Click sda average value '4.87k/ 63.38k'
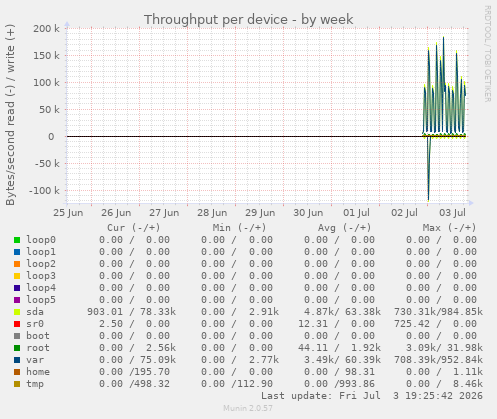Screen dimensions: 497x419 (342, 312)
